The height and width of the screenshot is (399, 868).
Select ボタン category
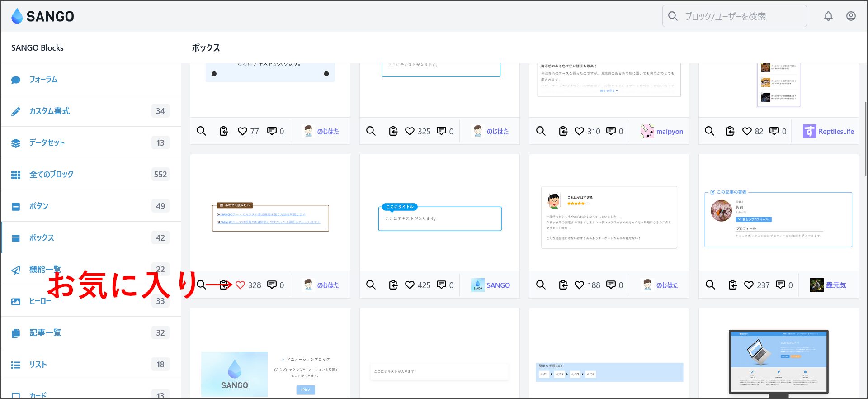pos(90,206)
